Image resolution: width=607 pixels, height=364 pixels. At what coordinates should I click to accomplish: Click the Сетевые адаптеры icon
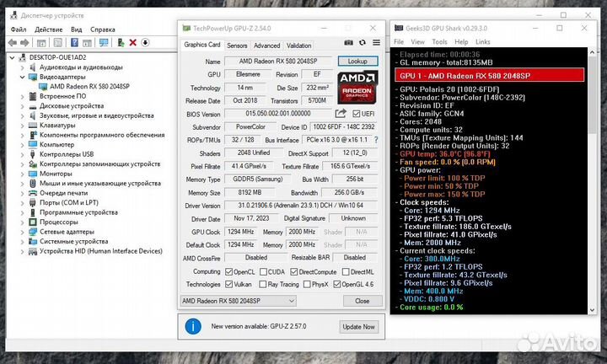click(x=33, y=232)
